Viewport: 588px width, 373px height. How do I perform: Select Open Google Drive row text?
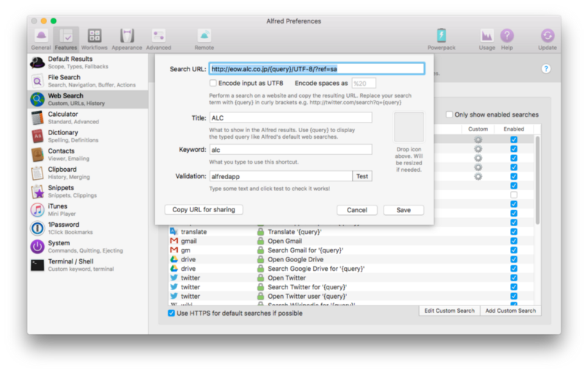(x=295, y=259)
